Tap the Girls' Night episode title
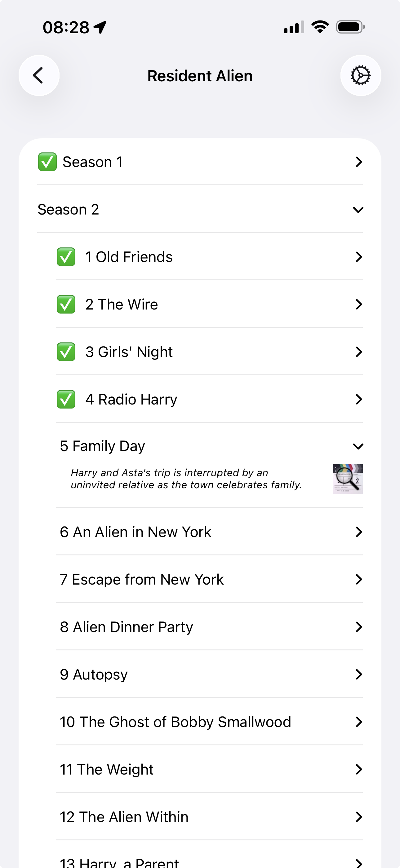The width and height of the screenshot is (400, 868). [x=129, y=352]
